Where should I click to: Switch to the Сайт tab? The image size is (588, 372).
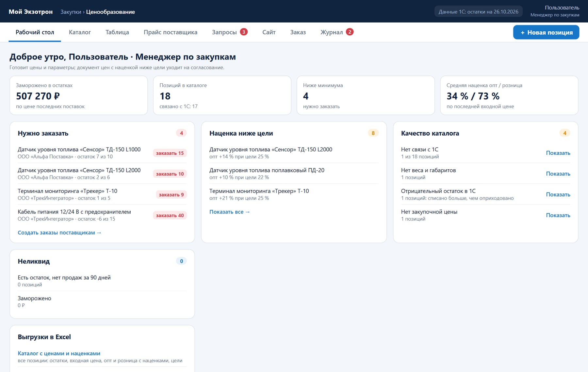[269, 32]
